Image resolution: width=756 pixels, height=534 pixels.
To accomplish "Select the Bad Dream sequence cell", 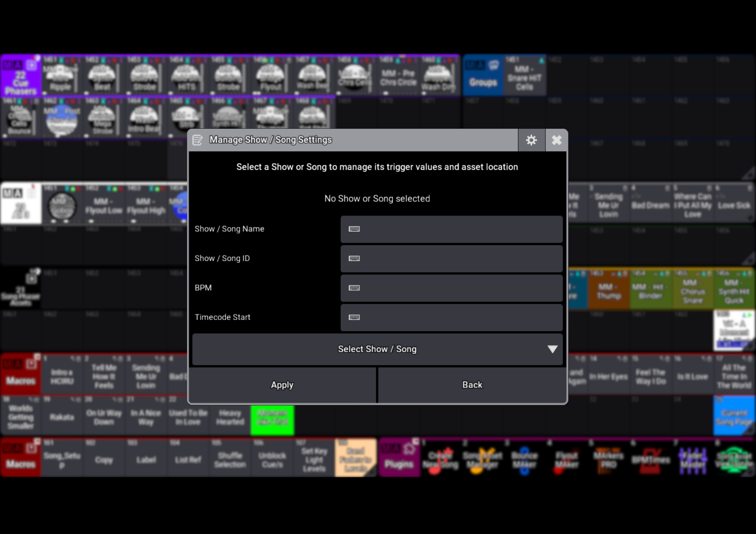I will (651, 203).
